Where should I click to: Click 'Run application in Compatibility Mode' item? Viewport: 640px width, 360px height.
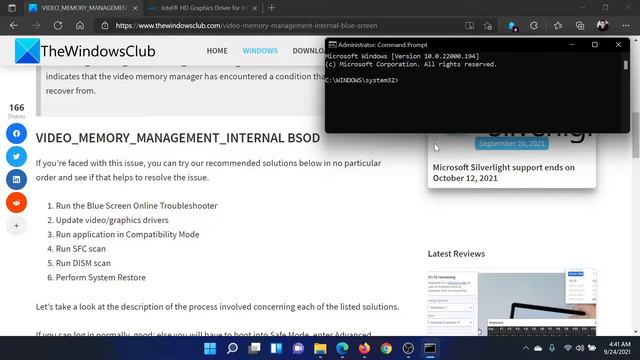(x=127, y=234)
